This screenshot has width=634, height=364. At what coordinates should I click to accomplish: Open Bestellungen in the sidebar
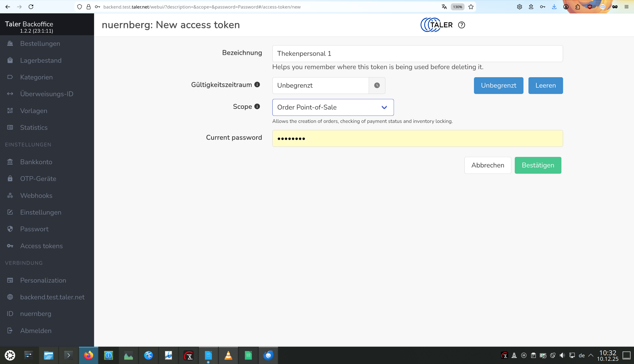(40, 44)
